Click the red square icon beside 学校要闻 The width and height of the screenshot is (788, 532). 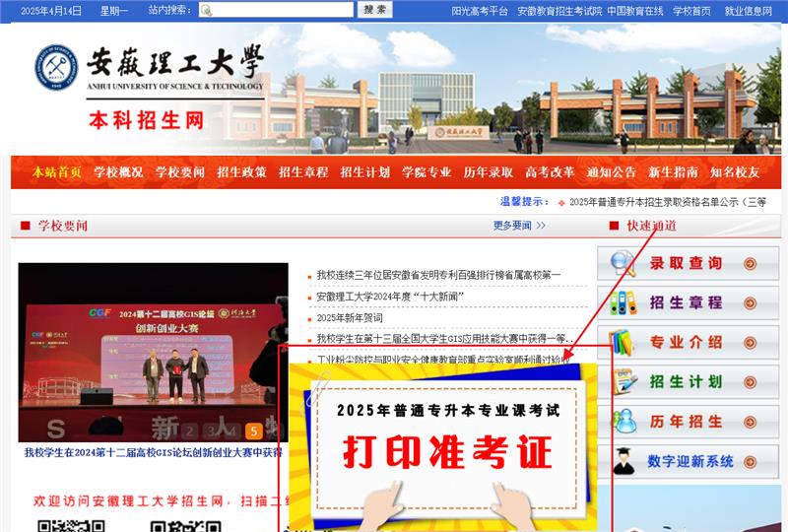[x=26, y=226]
